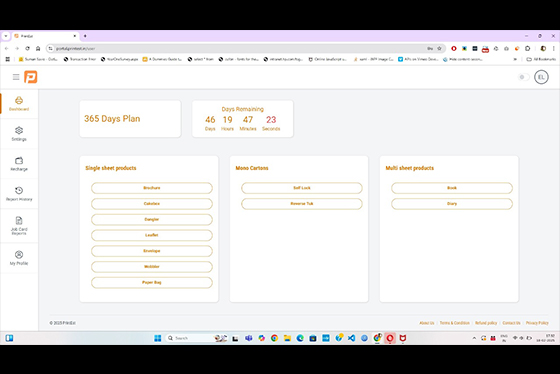Open the Contact Us footer link

pyautogui.click(x=511, y=323)
